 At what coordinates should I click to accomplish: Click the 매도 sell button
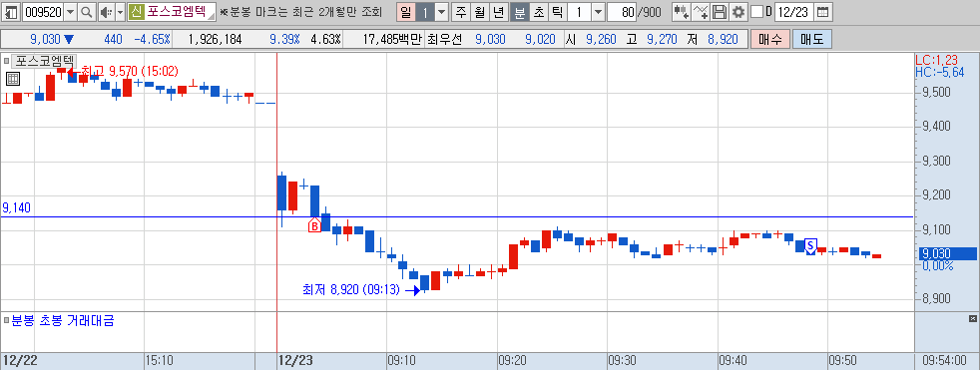point(812,39)
